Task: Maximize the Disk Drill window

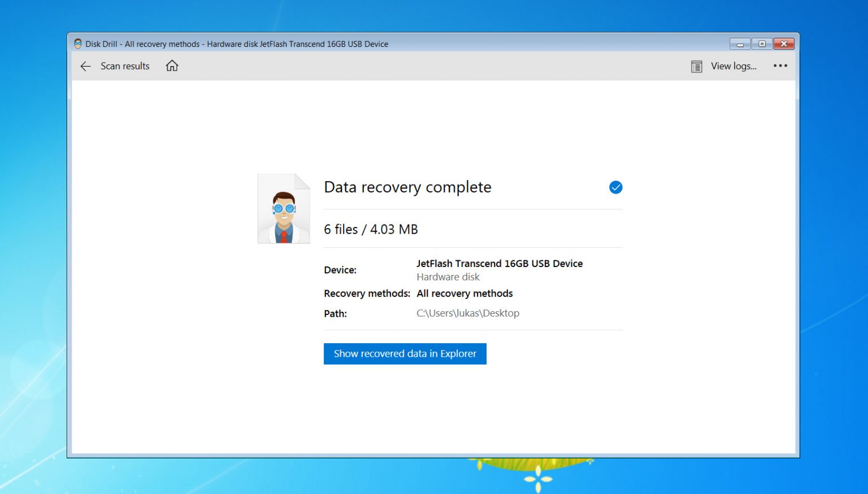Action: point(762,43)
